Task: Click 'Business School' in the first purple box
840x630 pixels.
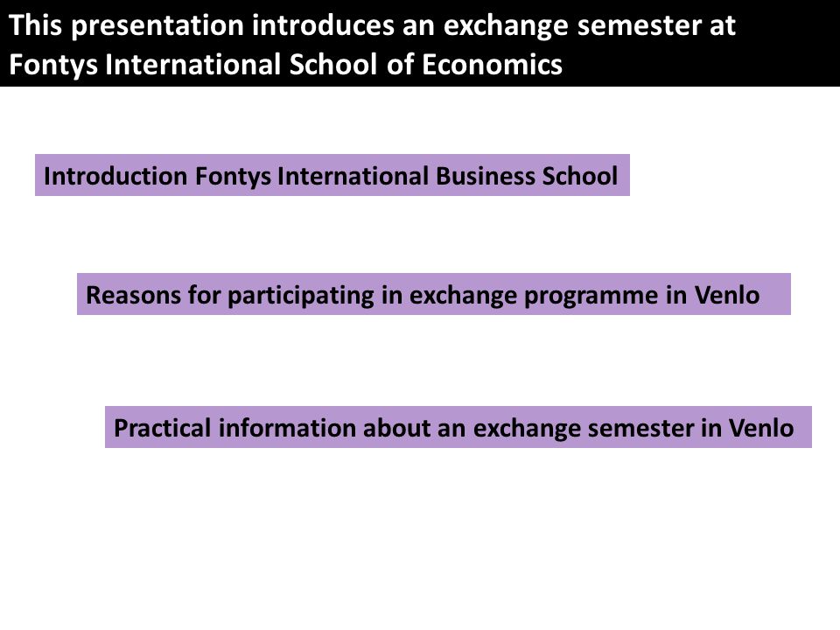Action: coord(527,176)
